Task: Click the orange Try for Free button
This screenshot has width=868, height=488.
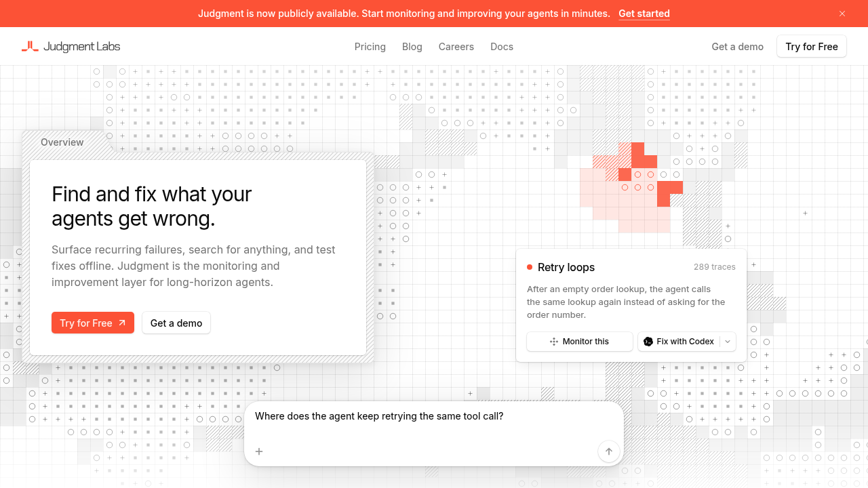Action: [93, 323]
